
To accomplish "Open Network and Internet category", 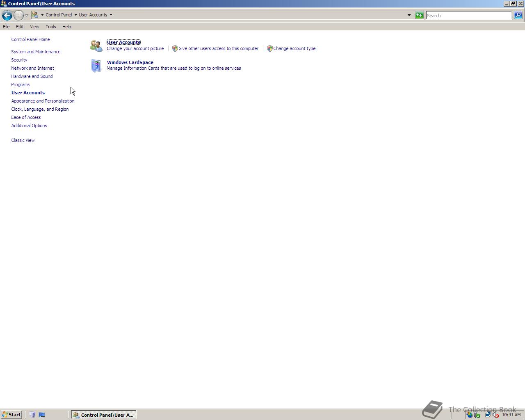I will click(x=32, y=68).
